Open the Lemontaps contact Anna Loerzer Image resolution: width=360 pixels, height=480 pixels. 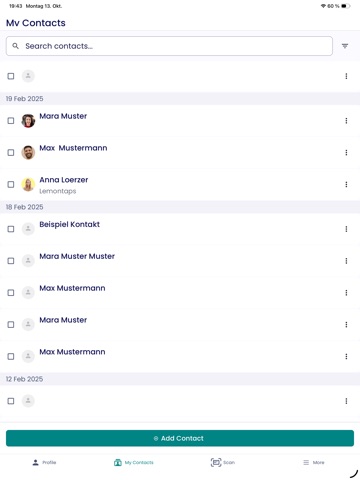180,184
